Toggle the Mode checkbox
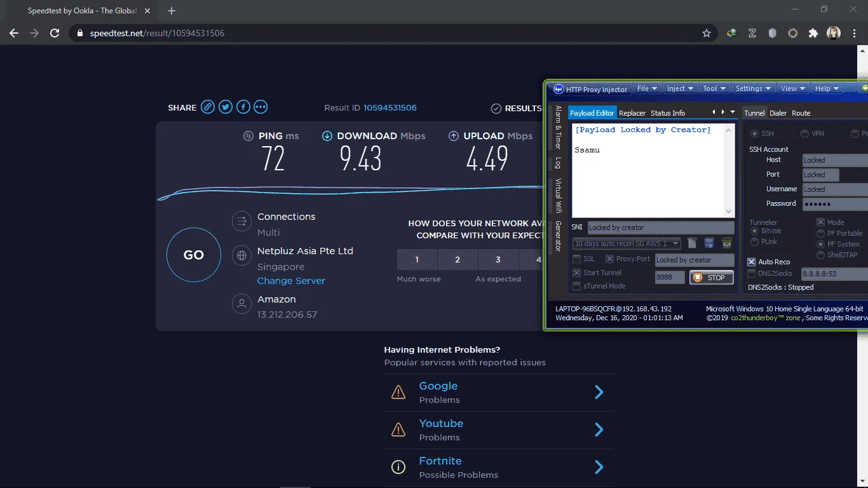Screen dimensions: 868x488 click(x=821, y=222)
